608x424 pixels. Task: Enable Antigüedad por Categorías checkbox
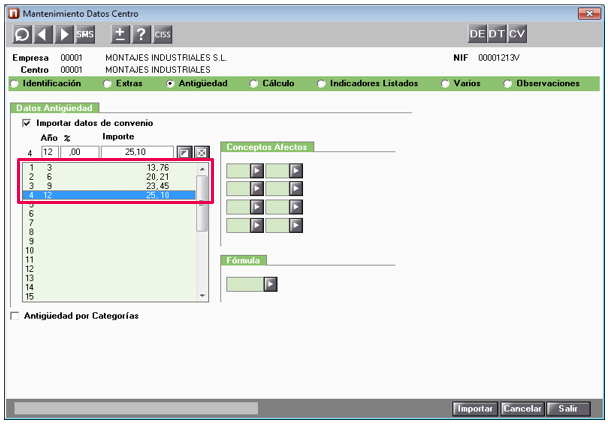15,316
